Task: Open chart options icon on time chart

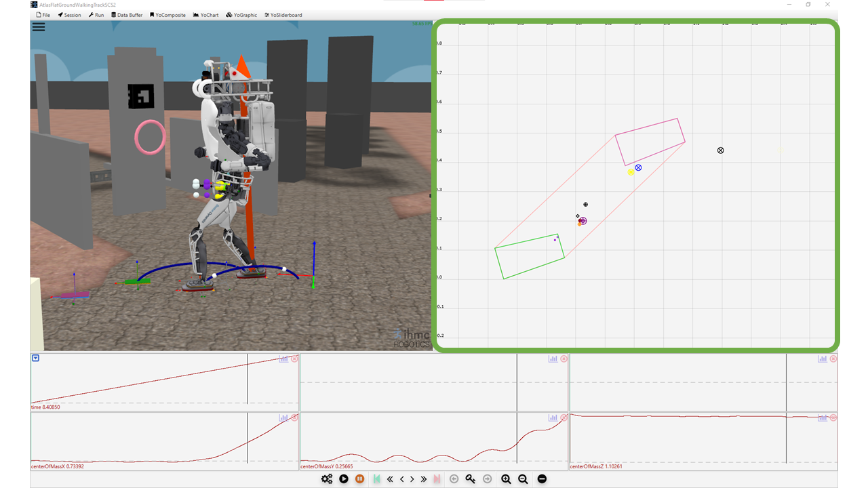Action: click(284, 359)
